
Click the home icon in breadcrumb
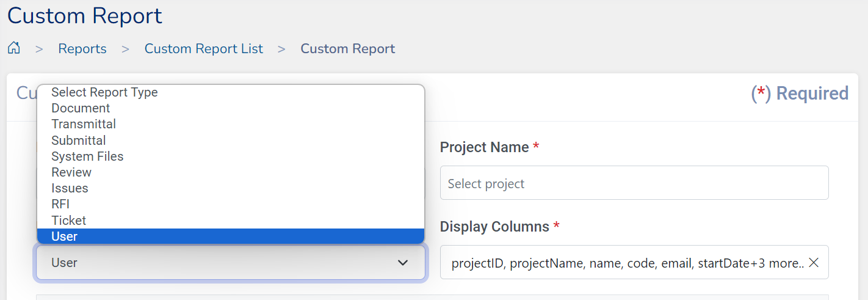coord(14,48)
